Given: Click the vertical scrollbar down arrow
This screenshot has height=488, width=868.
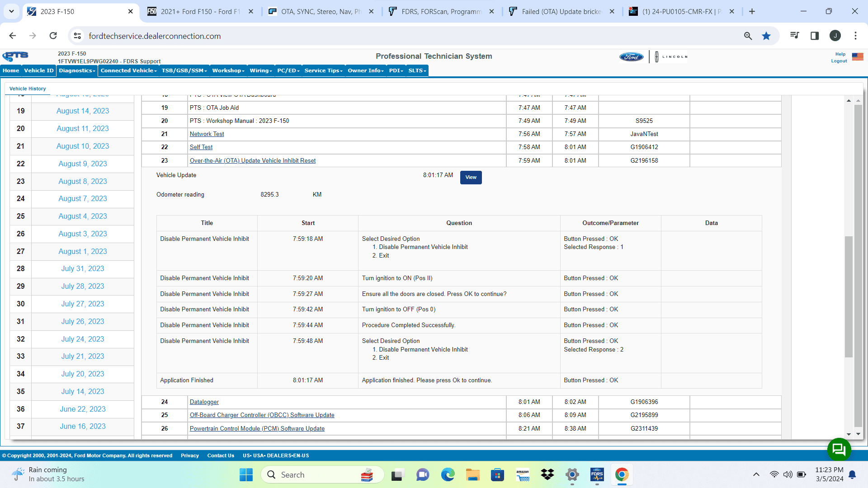Looking at the screenshot, I should [849, 434].
